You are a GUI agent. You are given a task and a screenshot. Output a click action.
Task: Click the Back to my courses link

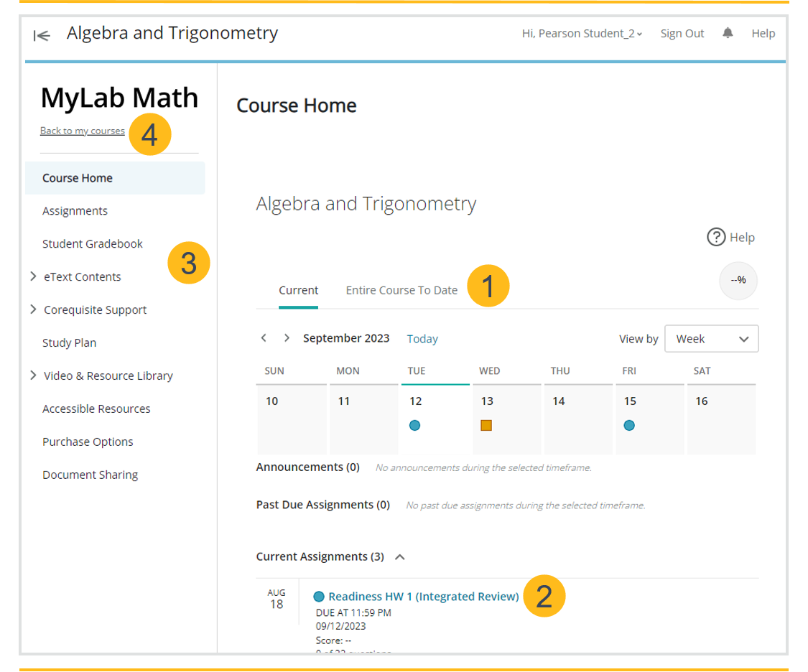coord(83,131)
